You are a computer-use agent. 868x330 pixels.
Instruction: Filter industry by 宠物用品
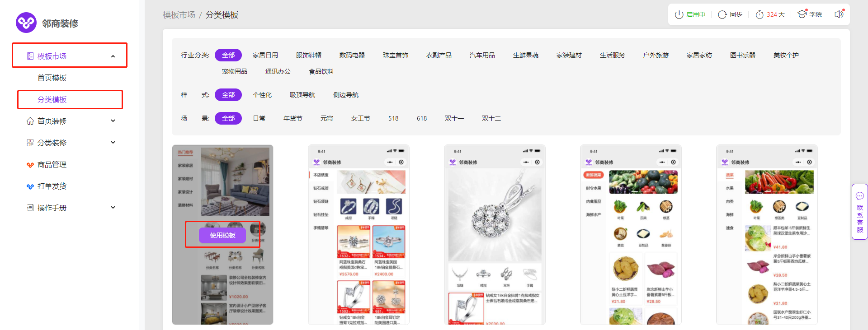[x=235, y=71]
